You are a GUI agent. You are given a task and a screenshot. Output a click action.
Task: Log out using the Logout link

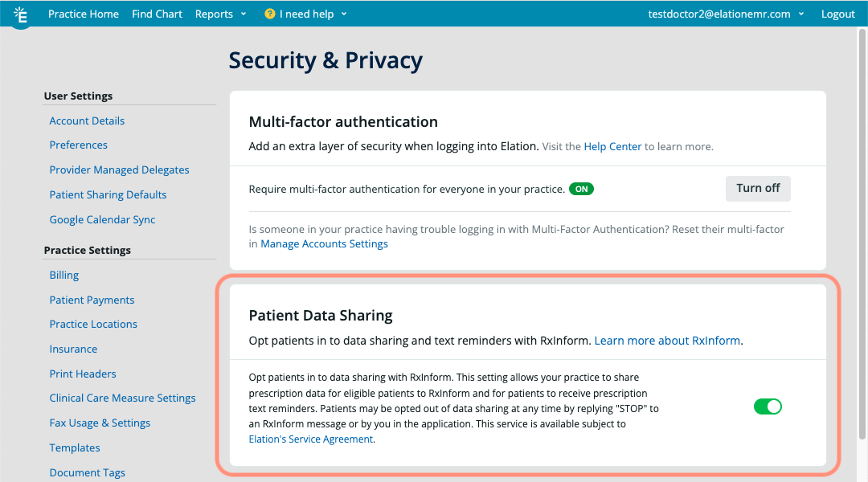click(837, 14)
